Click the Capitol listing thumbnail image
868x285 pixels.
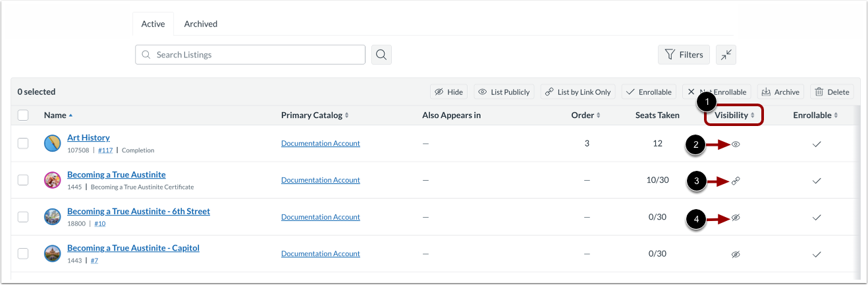point(53,254)
